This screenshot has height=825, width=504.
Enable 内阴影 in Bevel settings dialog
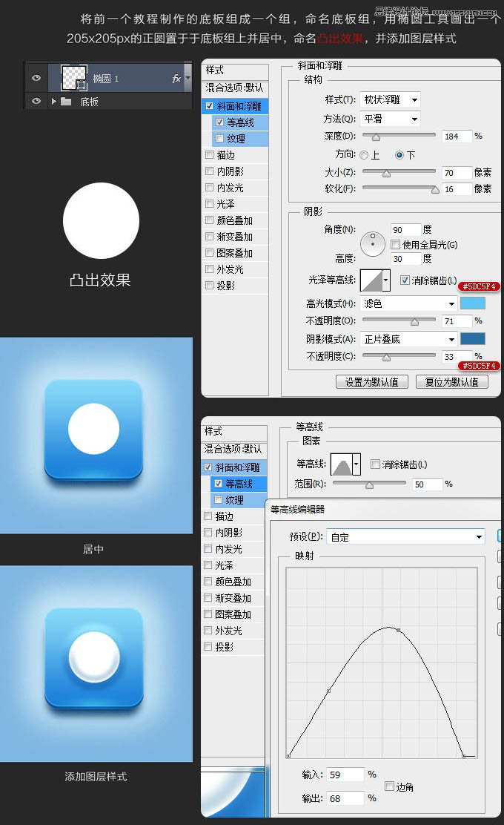pos(209,171)
